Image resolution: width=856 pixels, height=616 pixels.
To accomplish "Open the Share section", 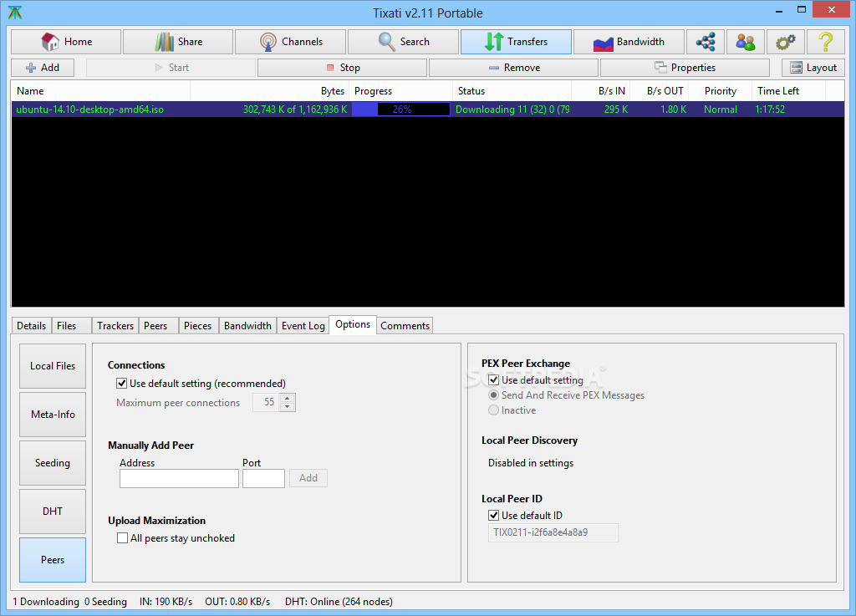I will click(178, 42).
